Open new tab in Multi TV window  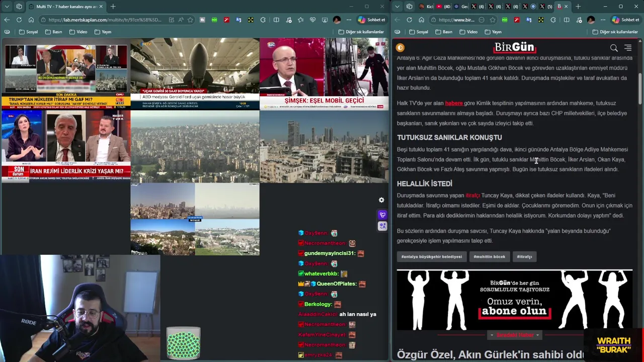coord(113,7)
